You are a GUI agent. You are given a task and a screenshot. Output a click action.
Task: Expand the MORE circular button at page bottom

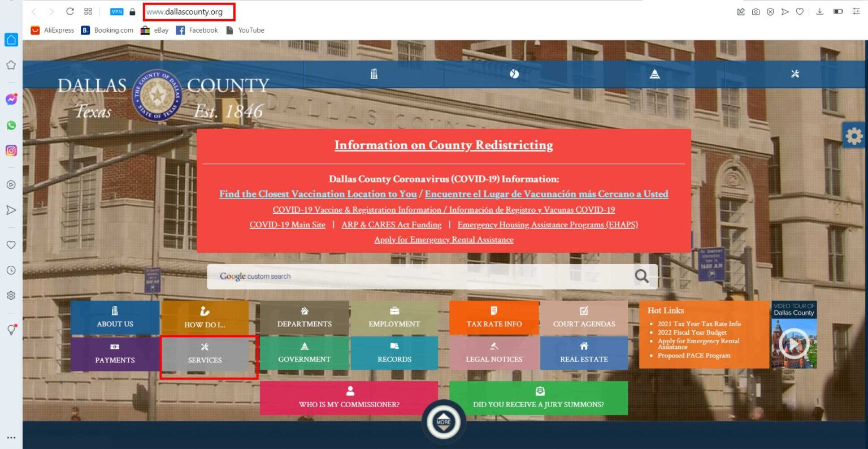click(444, 421)
